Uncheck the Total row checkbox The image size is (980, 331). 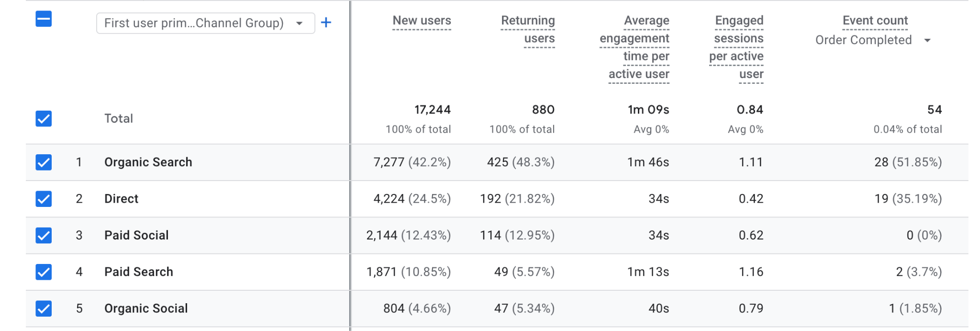(44, 119)
